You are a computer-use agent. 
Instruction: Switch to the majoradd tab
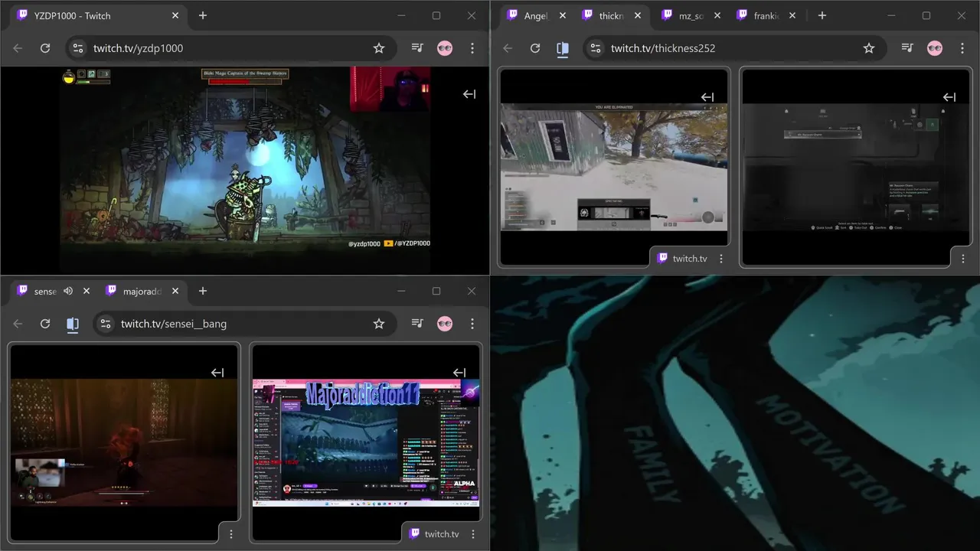tap(141, 291)
